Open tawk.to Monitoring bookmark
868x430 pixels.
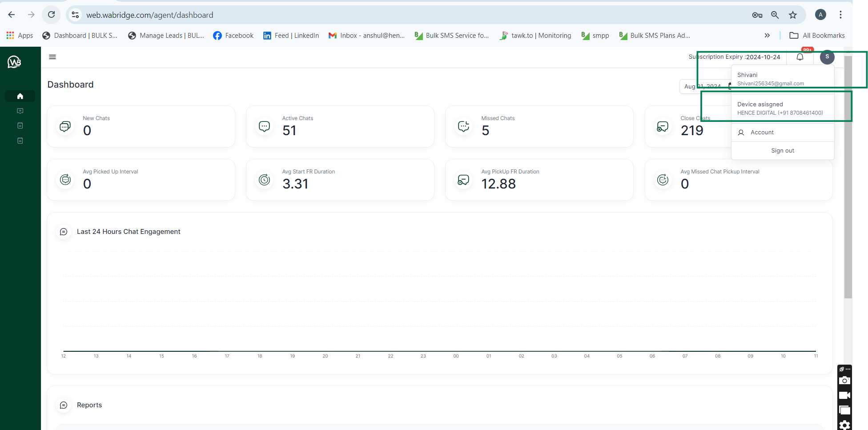tap(535, 36)
